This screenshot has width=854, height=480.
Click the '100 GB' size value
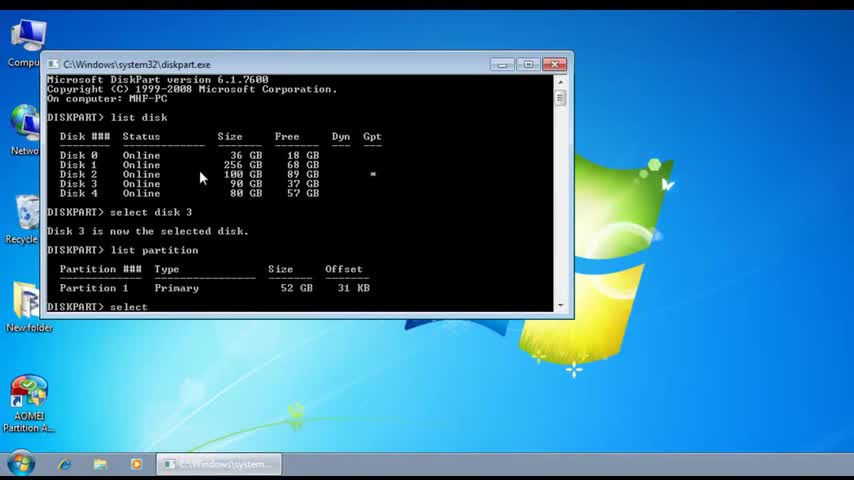tap(243, 174)
